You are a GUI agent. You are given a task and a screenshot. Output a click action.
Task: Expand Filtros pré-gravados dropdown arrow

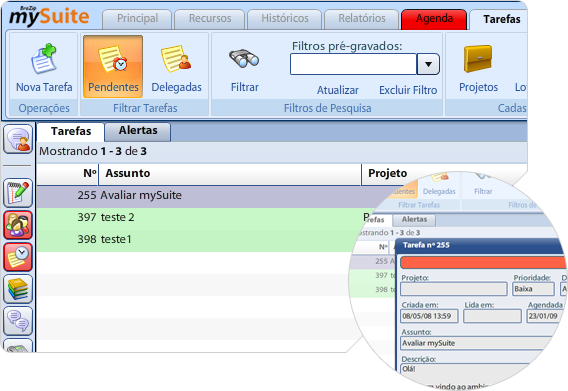pyautogui.click(x=428, y=64)
